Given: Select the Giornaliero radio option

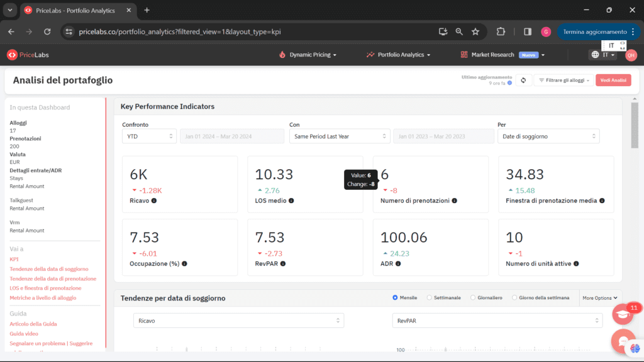Looking at the screenshot, I should pos(472,297).
